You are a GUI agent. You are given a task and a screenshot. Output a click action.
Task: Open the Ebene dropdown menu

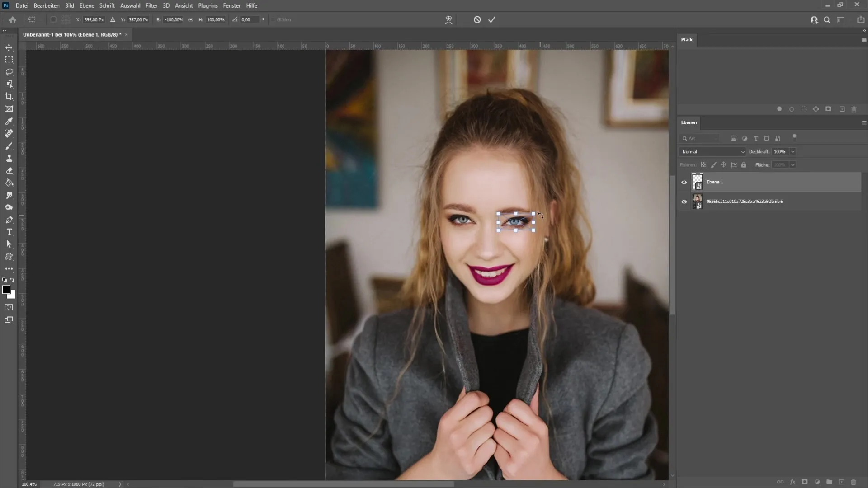pos(85,5)
